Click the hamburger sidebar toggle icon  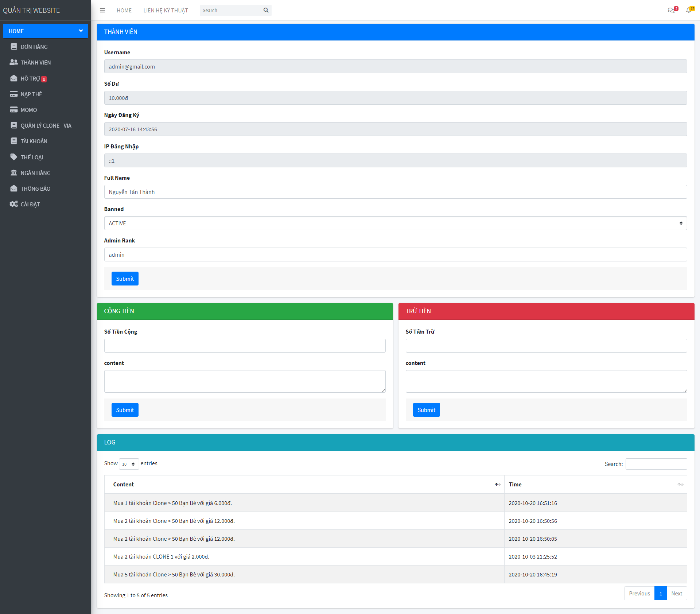pos(102,10)
